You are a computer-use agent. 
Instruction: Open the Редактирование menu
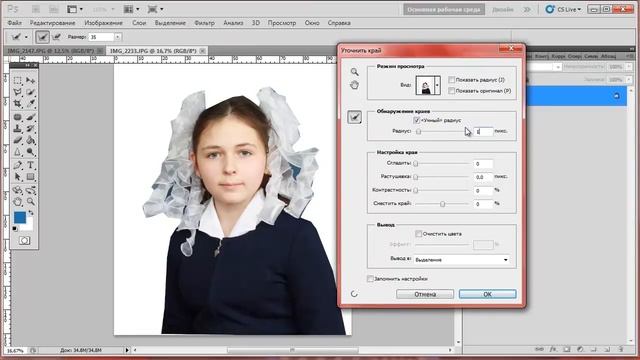point(53,23)
